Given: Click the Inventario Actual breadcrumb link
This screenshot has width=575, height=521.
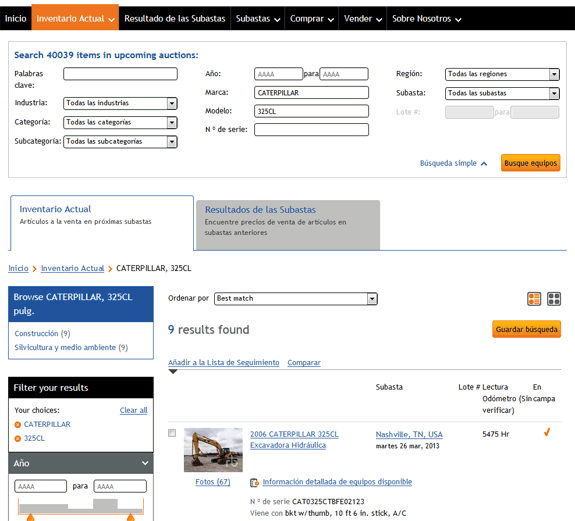Looking at the screenshot, I should coord(72,268).
